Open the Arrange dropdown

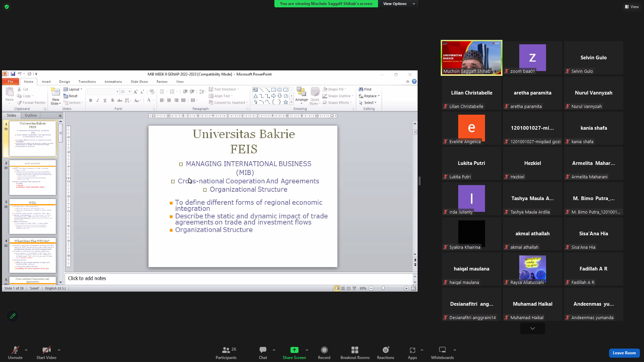point(301,96)
